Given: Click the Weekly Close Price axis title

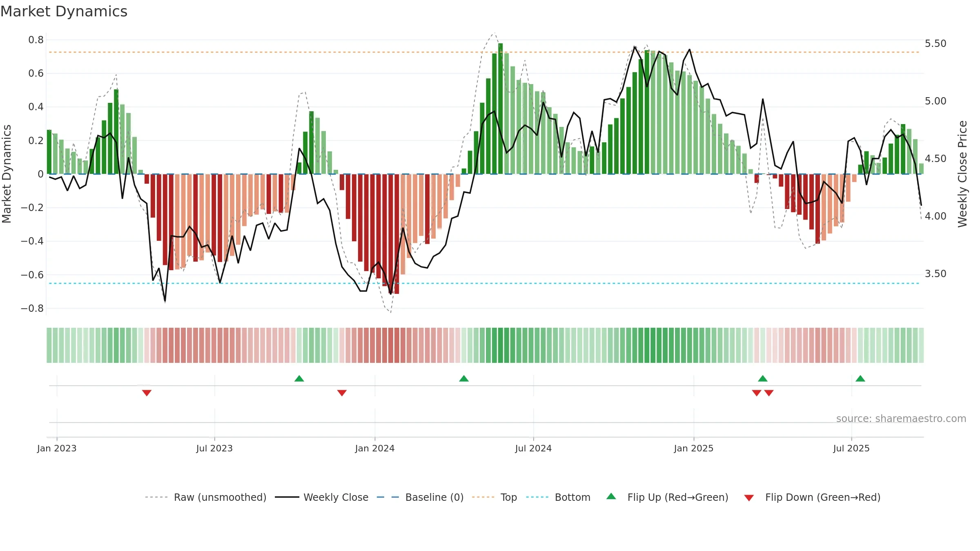Looking at the screenshot, I should tap(962, 174).
